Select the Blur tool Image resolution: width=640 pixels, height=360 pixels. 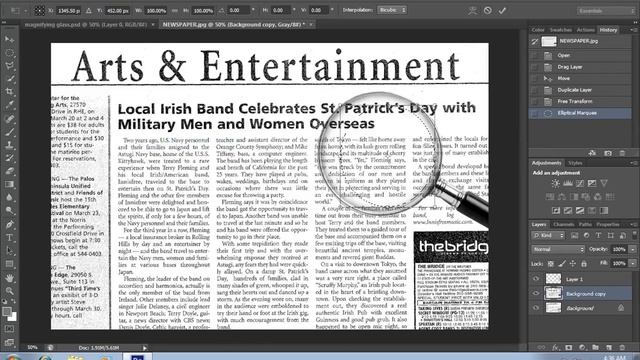tap(9, 197)
